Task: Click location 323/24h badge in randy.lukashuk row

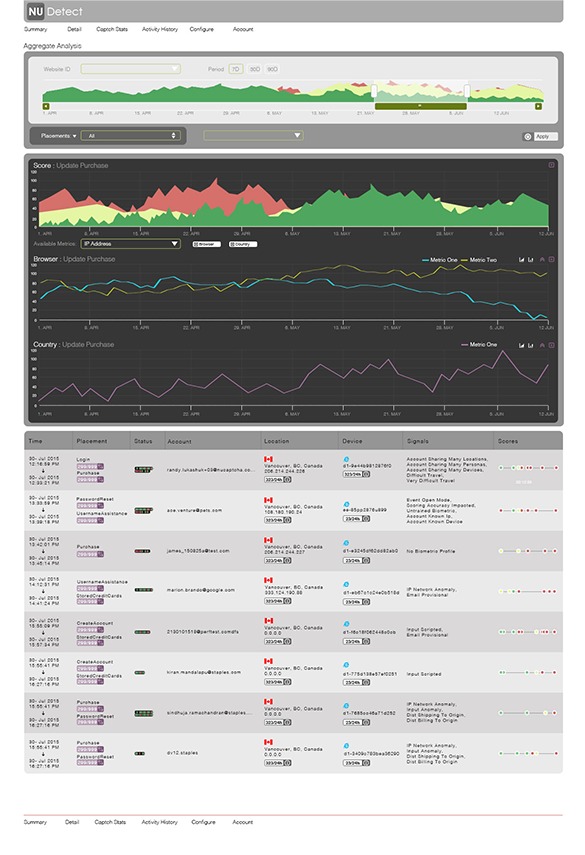Action: coord(278,479)
